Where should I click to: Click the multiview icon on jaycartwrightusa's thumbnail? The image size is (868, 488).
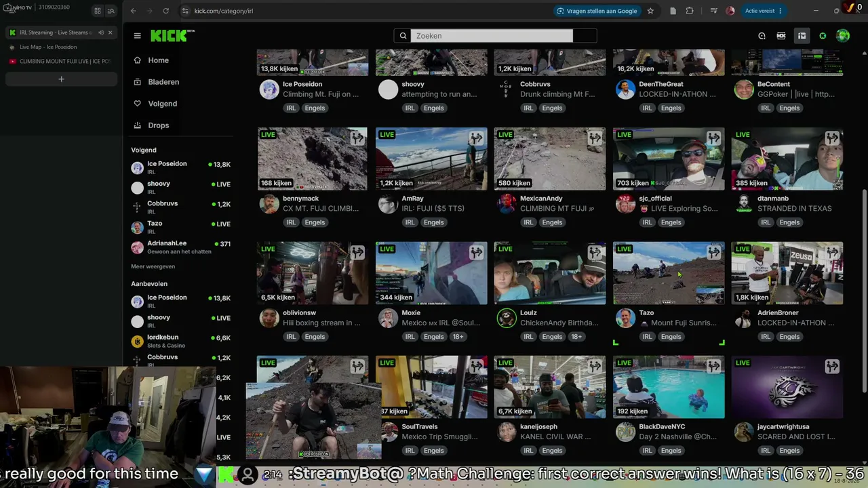pos(833,366)
